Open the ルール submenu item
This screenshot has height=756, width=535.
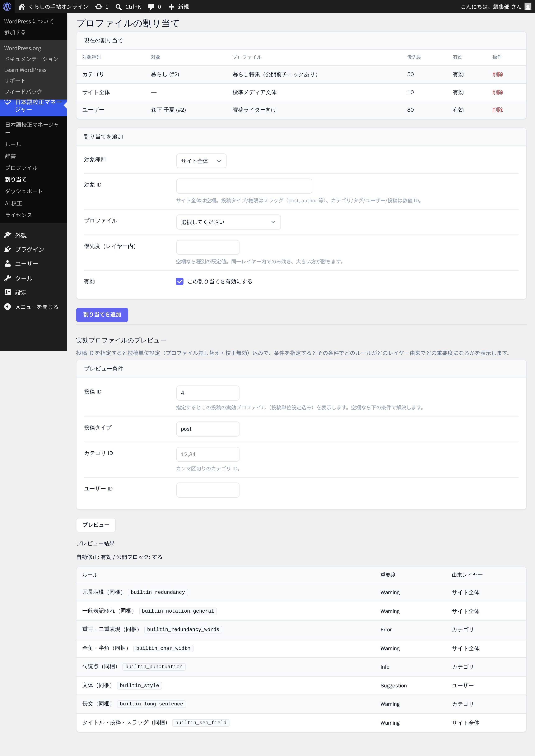pyautogui.click(x=13, y=144)
